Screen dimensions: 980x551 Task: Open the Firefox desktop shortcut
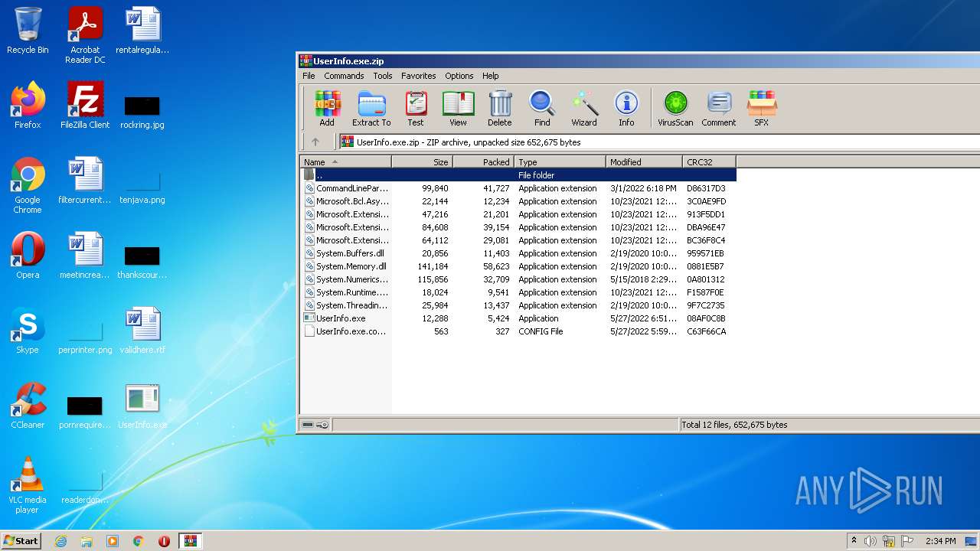(28, 106)
